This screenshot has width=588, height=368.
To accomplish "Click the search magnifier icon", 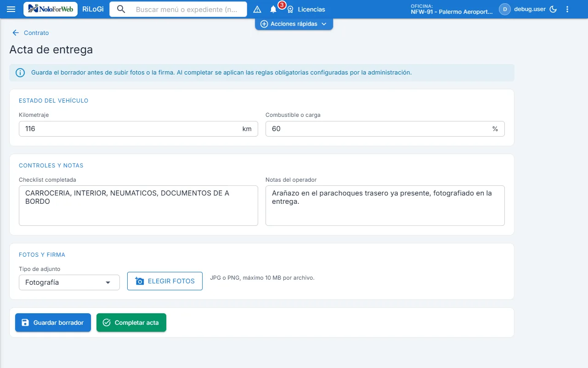I will (x=121, y=9).
